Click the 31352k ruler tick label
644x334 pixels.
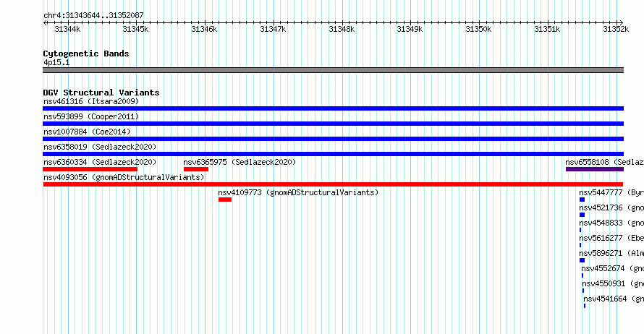point(616,29)
